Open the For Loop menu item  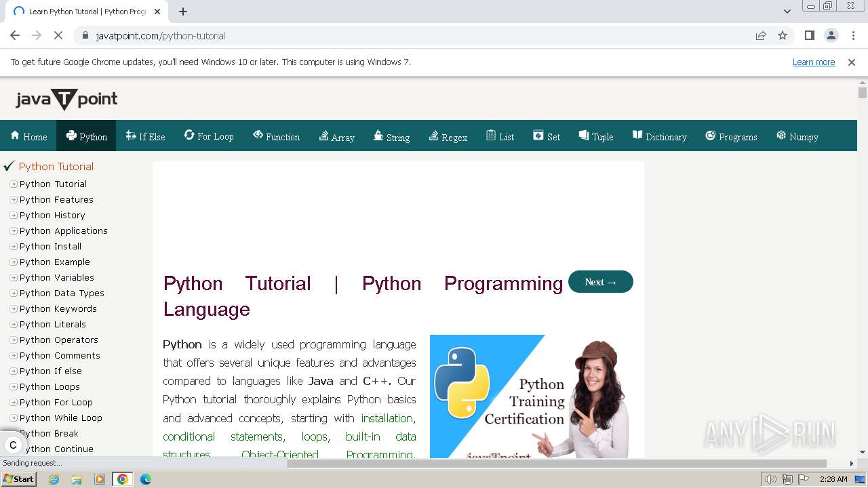(x=209, y=136)
